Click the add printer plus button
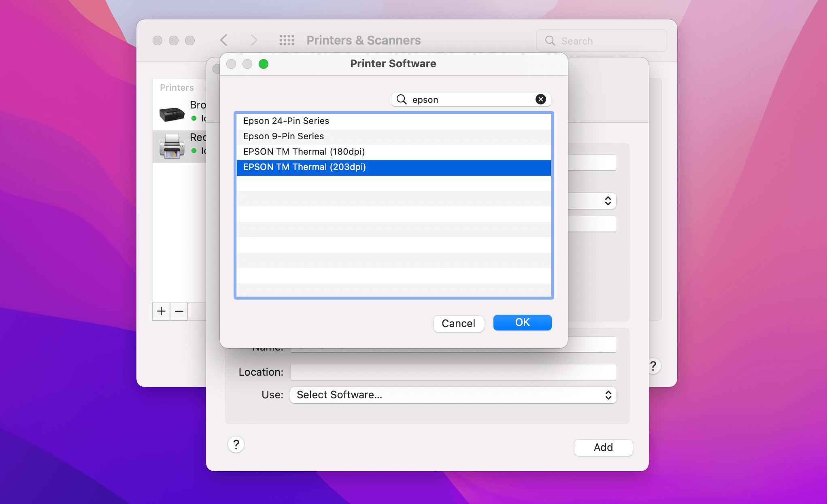Screen dimensions: 827x504 [161, 311]
